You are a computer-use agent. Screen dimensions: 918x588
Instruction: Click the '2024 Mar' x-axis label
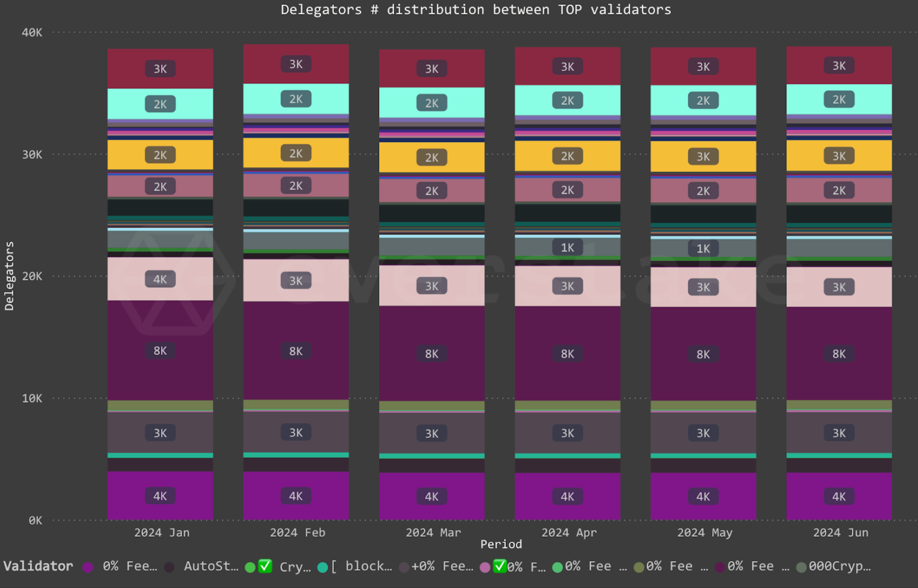433,533
